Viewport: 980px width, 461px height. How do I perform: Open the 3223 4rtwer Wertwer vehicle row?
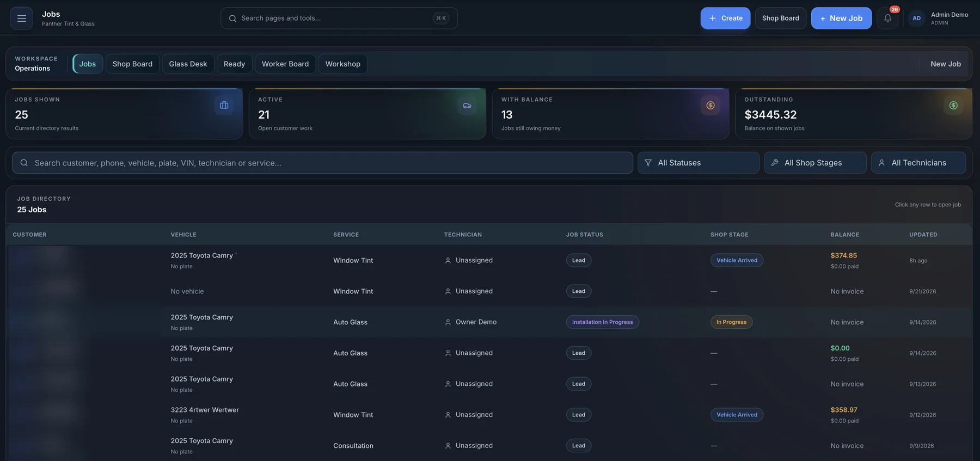click(489, 415)
